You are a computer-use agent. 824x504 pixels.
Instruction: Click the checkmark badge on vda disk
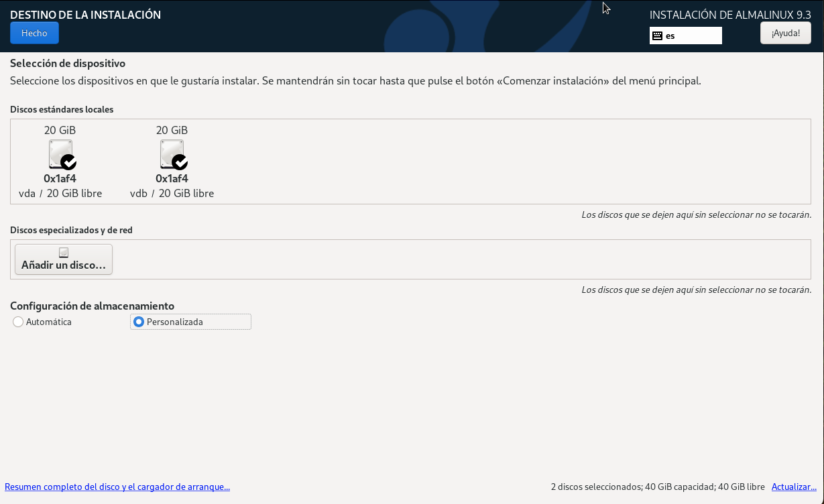click(68, 162)
